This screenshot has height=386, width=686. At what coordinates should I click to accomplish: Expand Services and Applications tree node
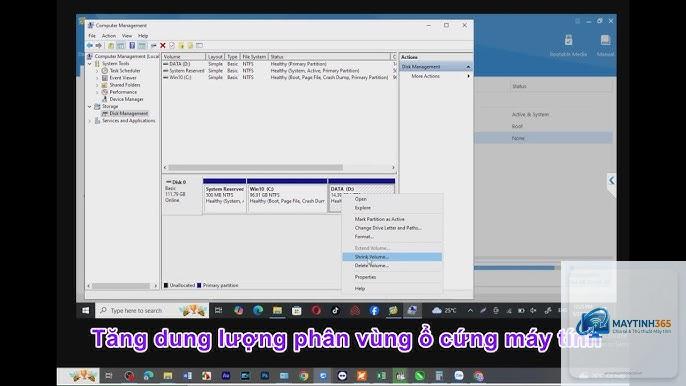pyautogui.click(x=90, y=121)
